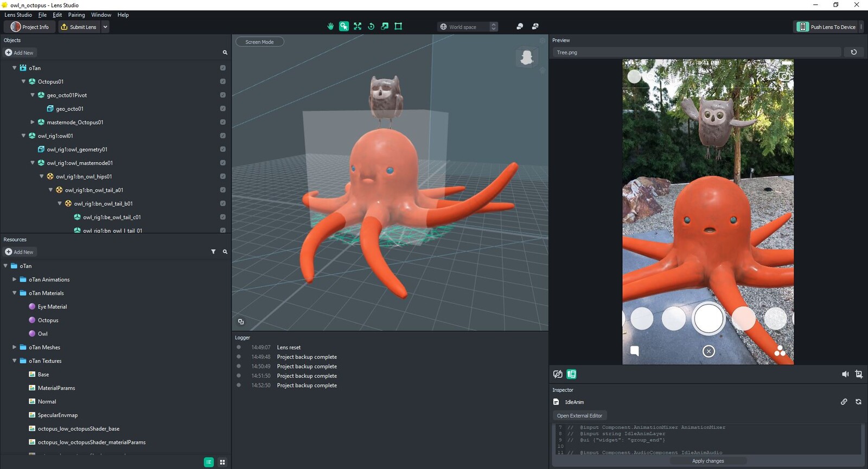This screenshot has width=868, height=469.
Task: Click the Apply changes button
Action: coord(708,461)
